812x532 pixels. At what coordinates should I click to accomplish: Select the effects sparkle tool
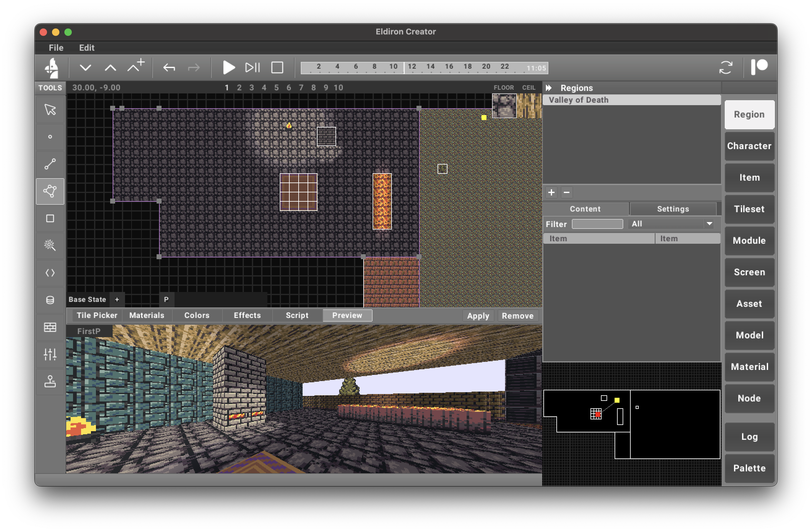(x=50, y=246)
